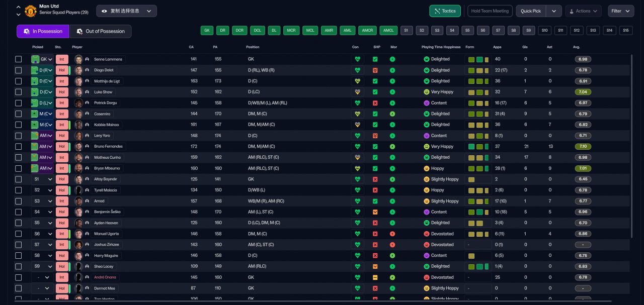This screenshot has height=305, width=644.
Task: Open the Filter dropdown
Action: tap(621, 11)
